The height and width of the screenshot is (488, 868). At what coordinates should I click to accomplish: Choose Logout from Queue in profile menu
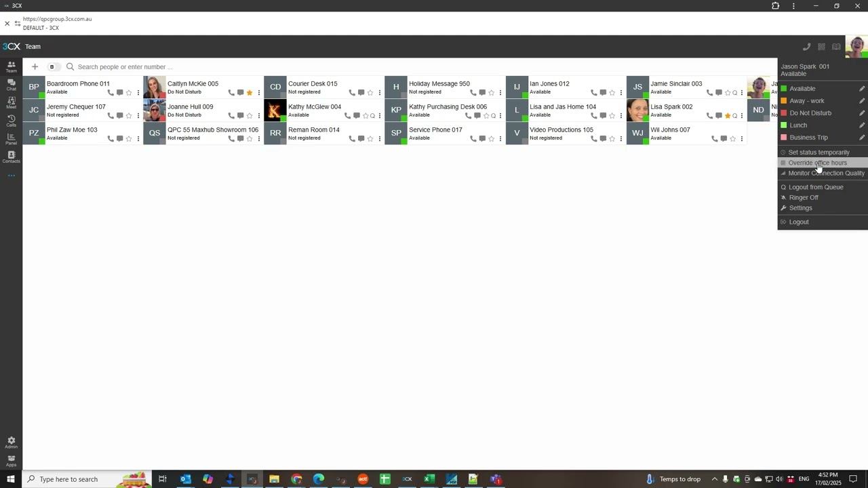816,187
